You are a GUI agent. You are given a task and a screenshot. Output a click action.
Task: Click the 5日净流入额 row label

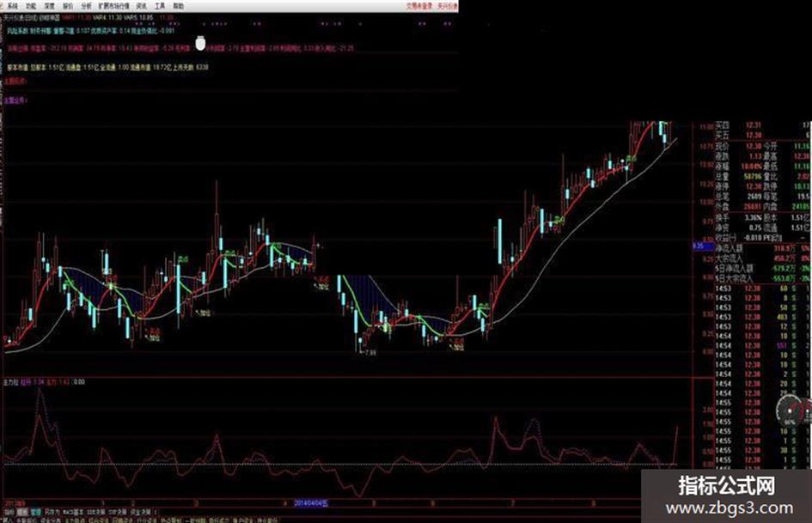click(x=735, y=268)
